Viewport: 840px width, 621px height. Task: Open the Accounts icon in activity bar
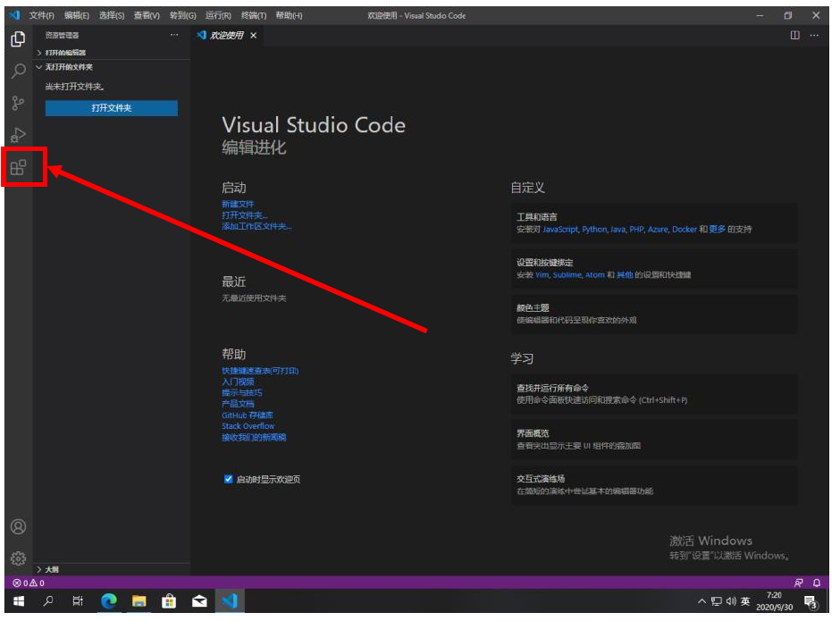click(18, 526)
